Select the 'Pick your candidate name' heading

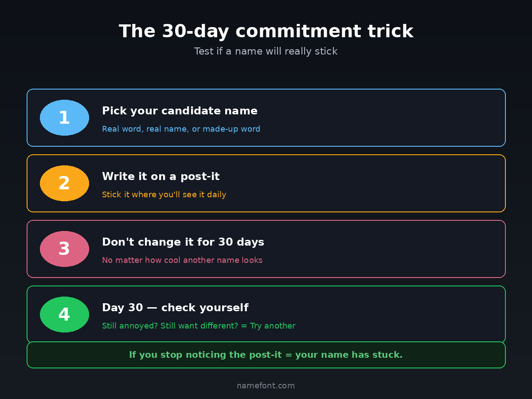click(x=180, y=111)
